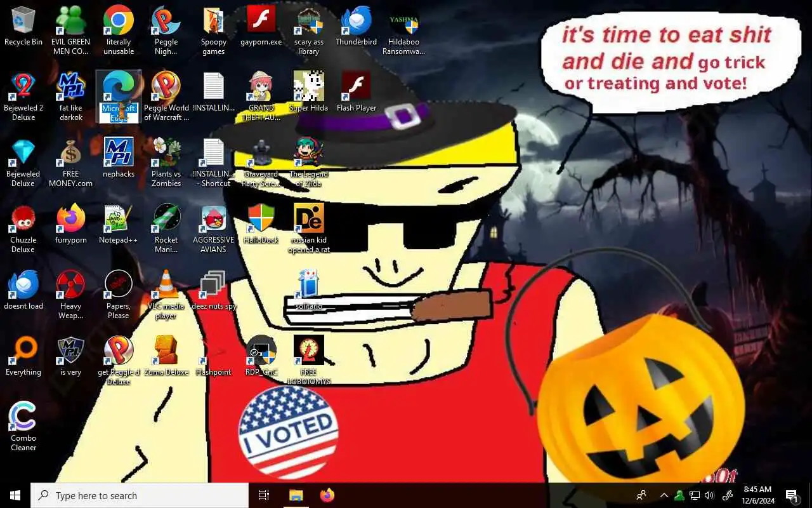Click the 8:45 AM taskbar clock
This screenshot has width=812, height=508.
pos(759,495)
